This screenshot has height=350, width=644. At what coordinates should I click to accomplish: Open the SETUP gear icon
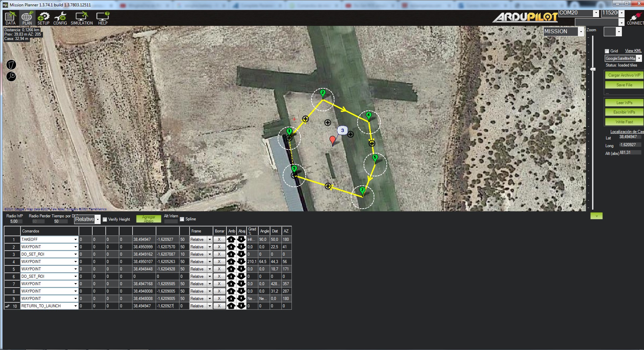(x=43, y=18)
